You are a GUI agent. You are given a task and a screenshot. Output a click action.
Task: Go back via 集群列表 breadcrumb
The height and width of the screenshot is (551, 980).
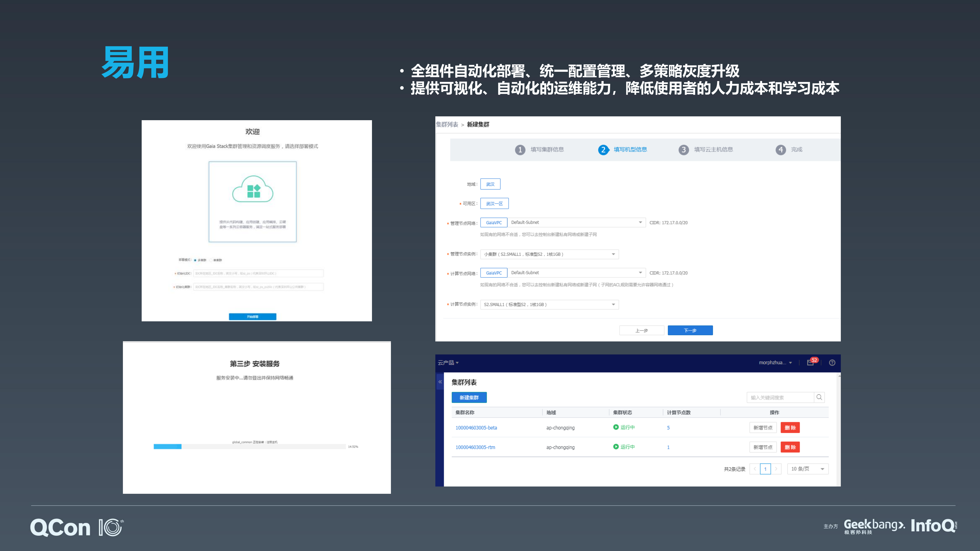447,124
